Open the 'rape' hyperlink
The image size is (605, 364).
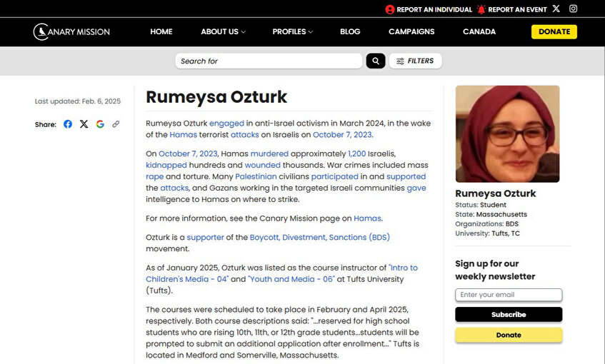[x=155, y=176]
